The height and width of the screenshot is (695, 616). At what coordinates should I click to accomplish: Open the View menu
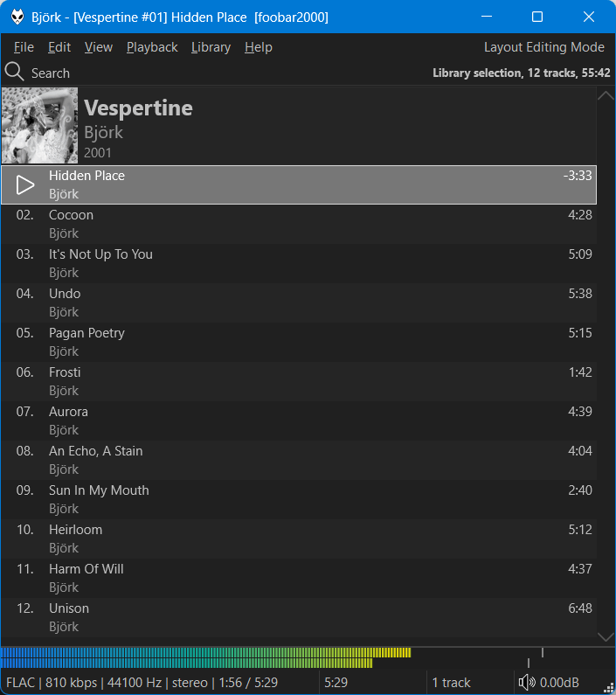click(x=99, y=47)
